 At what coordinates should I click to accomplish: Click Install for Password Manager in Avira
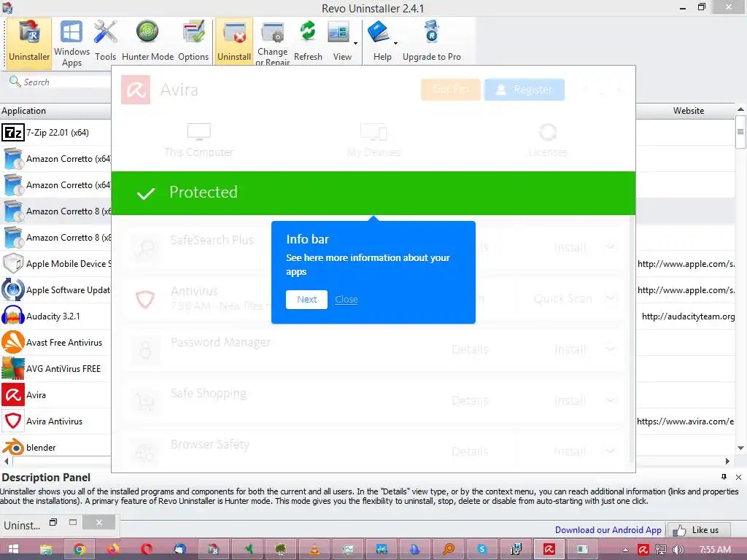click(x=570, y=349)
